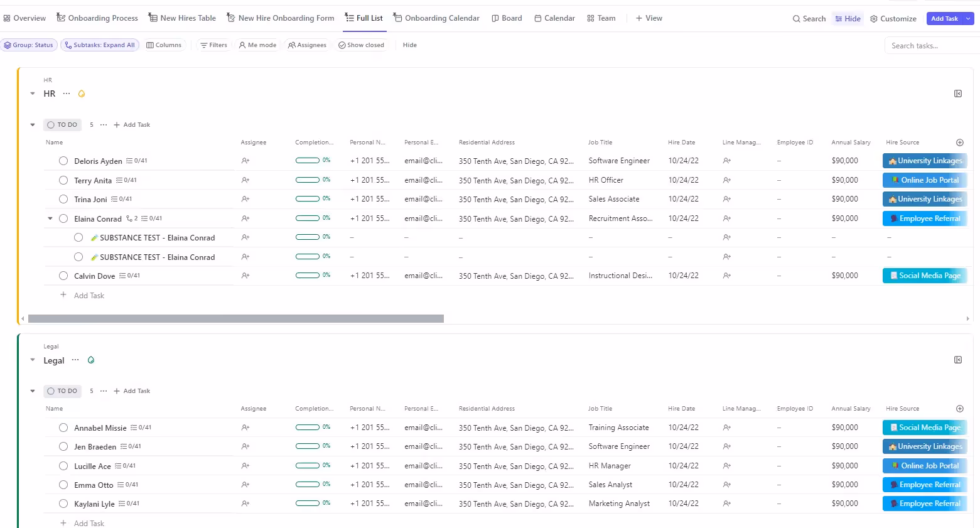
Task: Set Line Manager for Trina Joni via people icon
Action: point(726,199)
